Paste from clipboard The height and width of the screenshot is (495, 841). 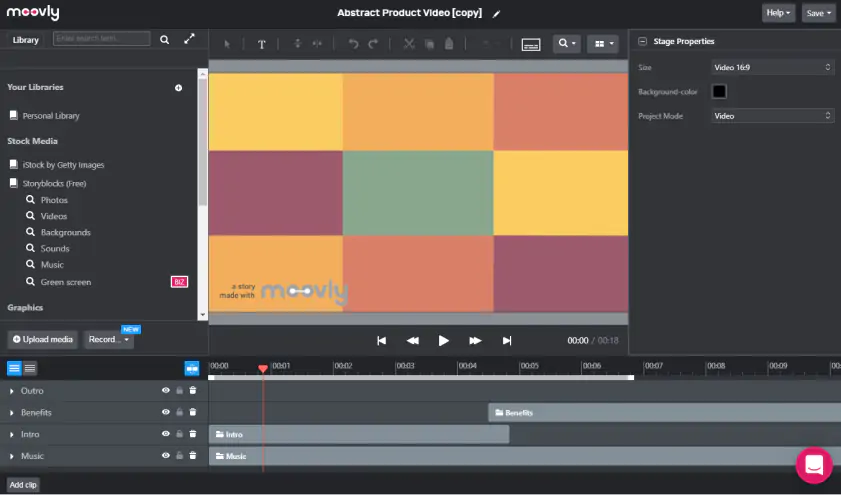(449, 44)
